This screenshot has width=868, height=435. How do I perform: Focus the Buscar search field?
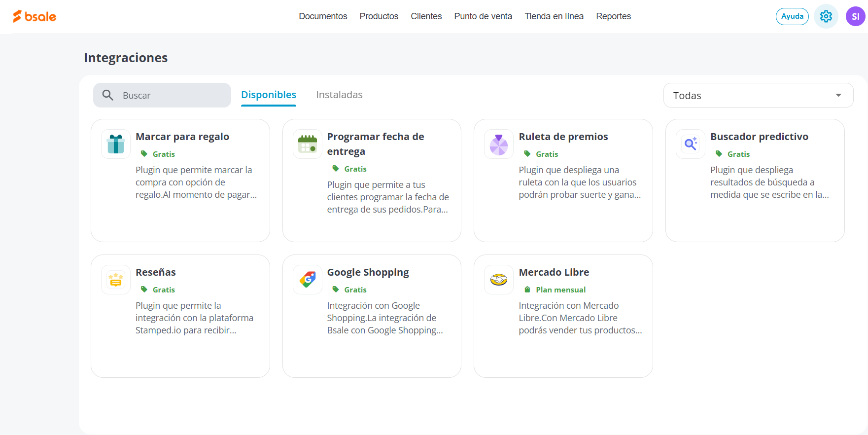click(x=162, y=95)
